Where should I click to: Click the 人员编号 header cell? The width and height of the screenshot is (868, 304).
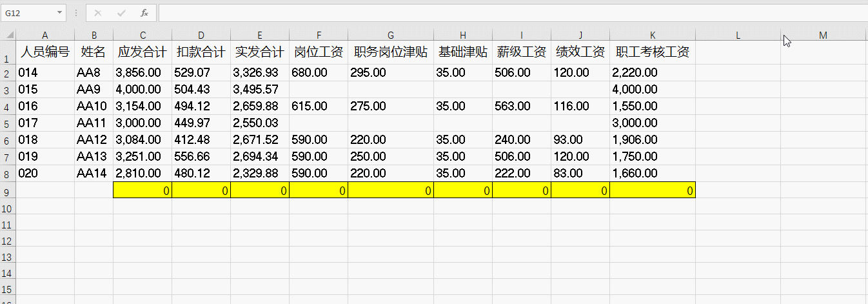45,53
